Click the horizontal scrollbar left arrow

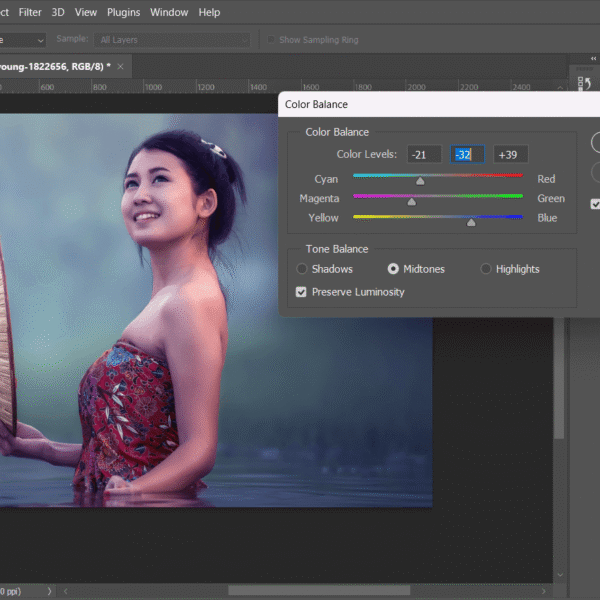(x=65, y=591)
